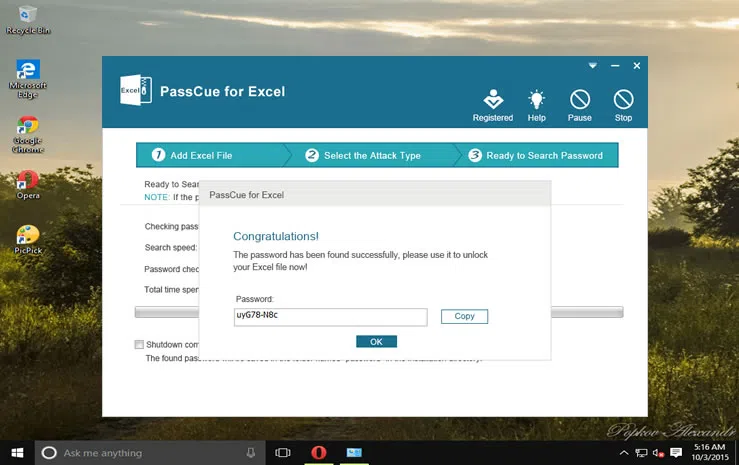This screenshot has width=739, height=465.
Task: Open the Action Center notifications icon
Action: pyautogui.click(x=676, y=453)
